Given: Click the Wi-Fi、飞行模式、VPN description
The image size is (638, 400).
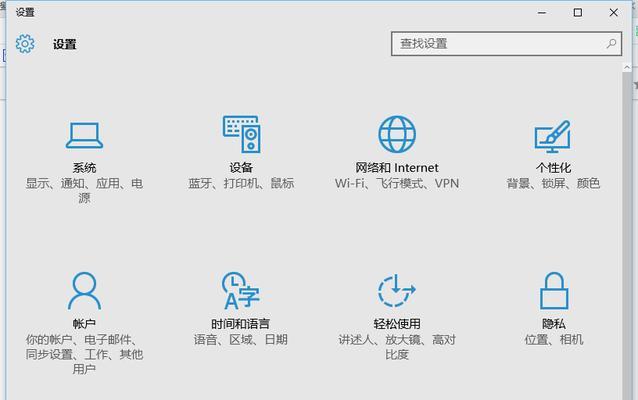Looking at the screenshot, I should point(397,184).
